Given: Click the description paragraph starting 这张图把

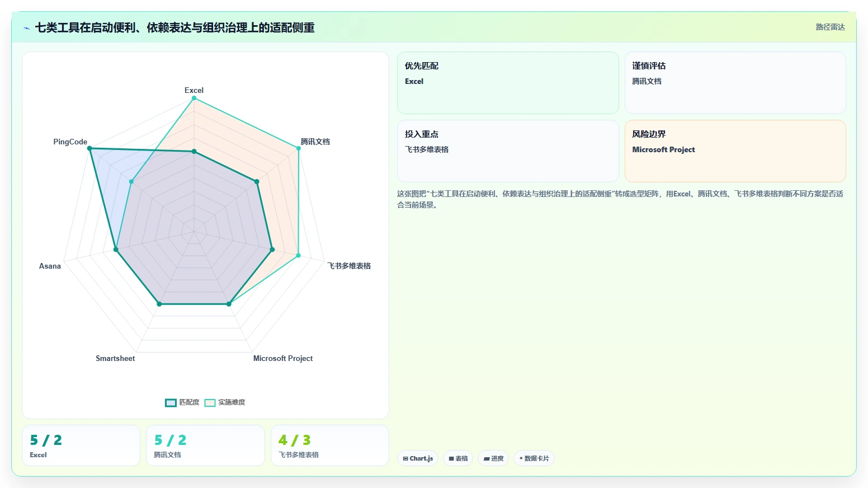Looking at the screenshot, I should coord(620,199).
